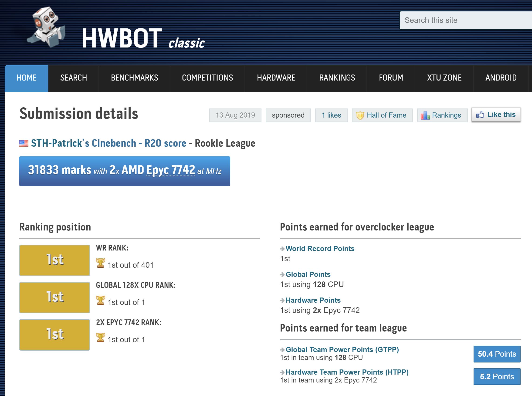Open STH-Patrick's Cinebench R20 score link
Image resolution: width=532 pixels, height=396 pixels.
point(108,143)
